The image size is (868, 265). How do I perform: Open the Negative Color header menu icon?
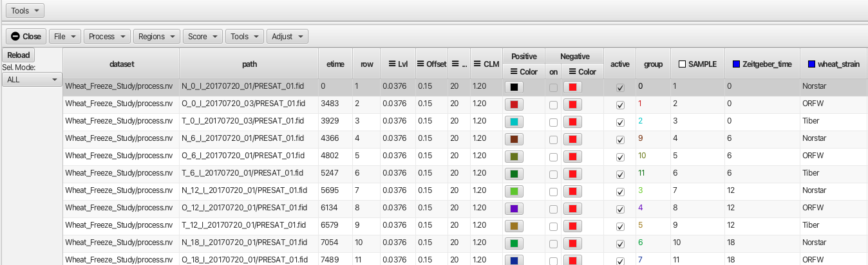(x=573, y=71)
